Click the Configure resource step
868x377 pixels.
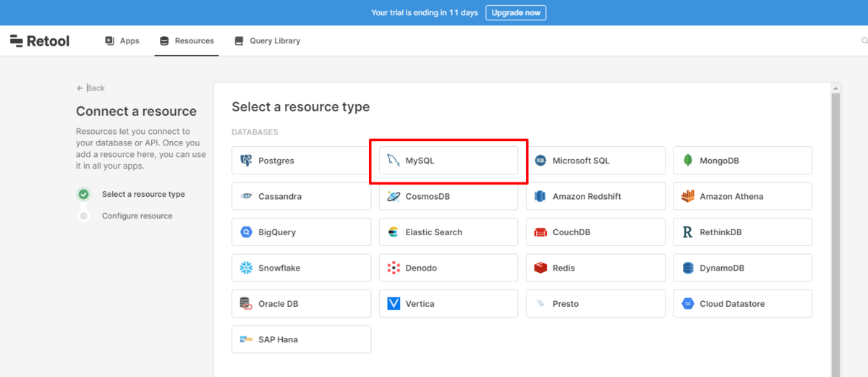pos(137,216)
